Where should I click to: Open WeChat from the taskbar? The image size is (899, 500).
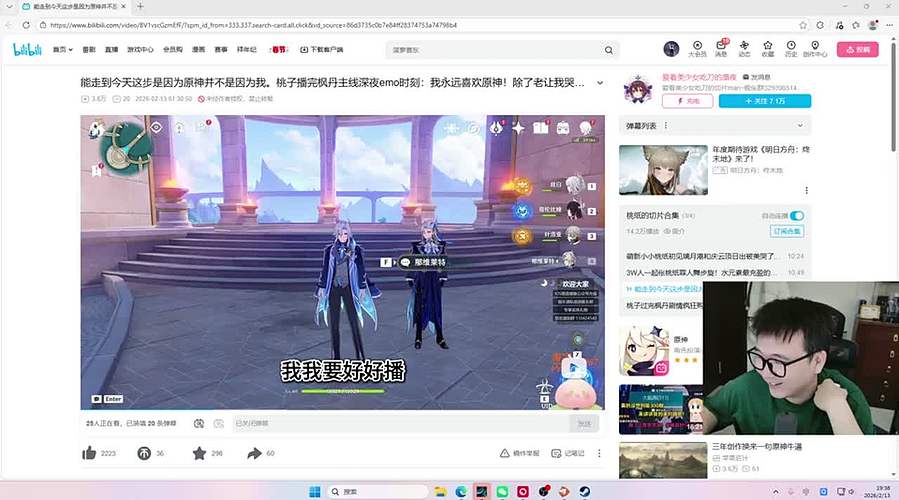click(502, 491)
